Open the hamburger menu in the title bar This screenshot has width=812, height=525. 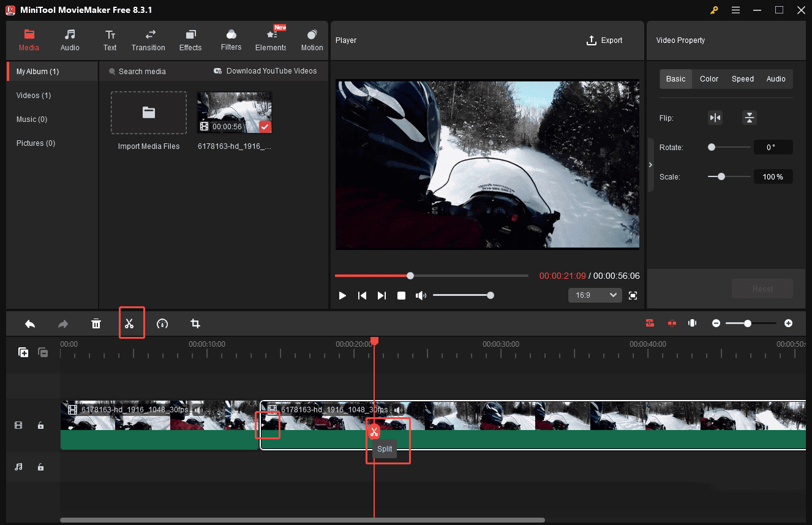(x=735, y=10)
